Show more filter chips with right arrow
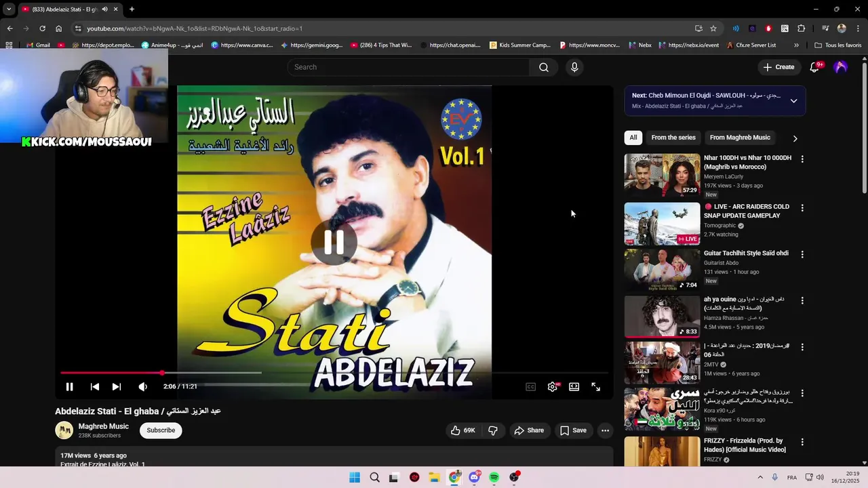 [795, 138]
